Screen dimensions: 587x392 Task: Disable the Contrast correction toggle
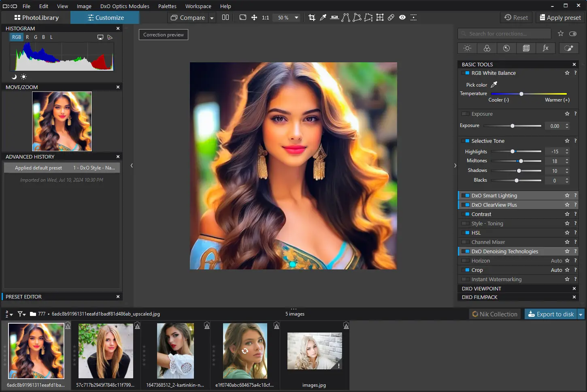point(466,214)
